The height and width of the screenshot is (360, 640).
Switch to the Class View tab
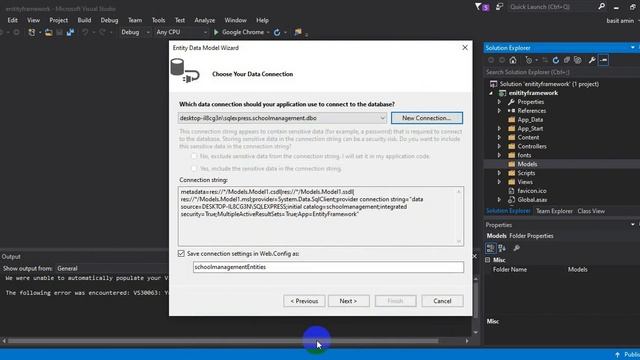pos(591,211)
